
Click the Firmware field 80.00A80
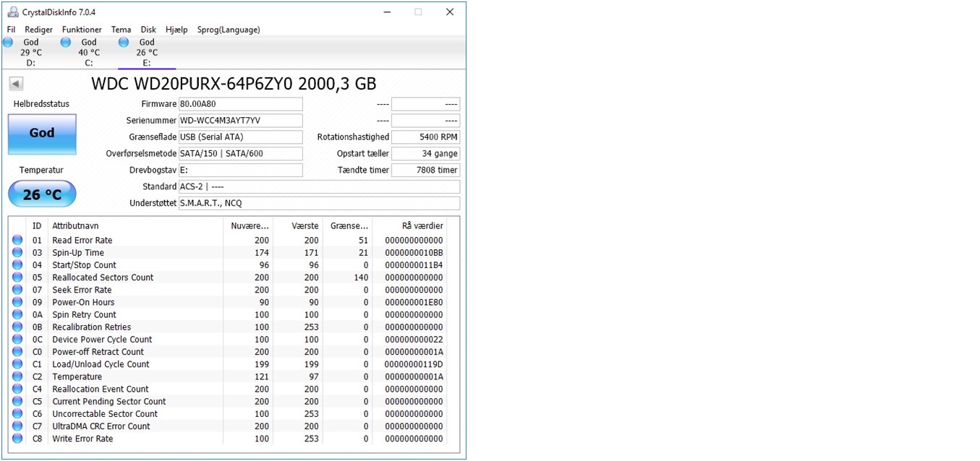click(240, 104)
